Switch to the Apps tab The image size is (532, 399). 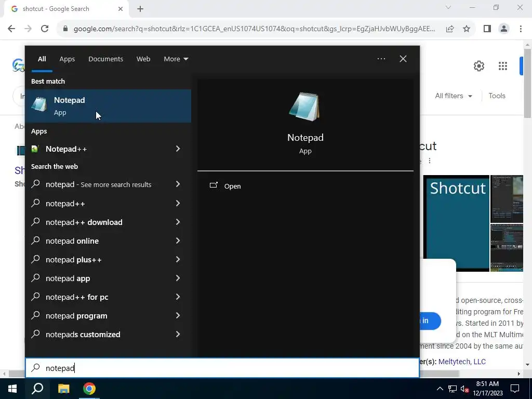67,59
